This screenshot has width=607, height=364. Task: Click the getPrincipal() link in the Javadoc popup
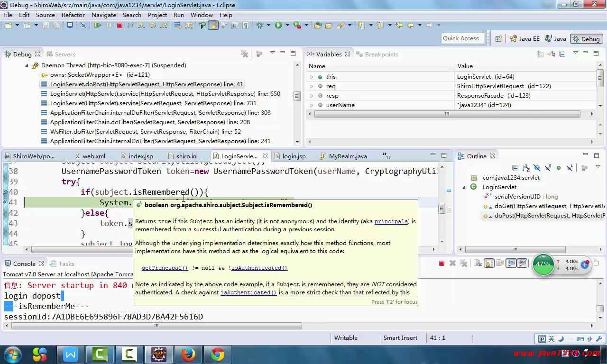[x=165, y=268]
